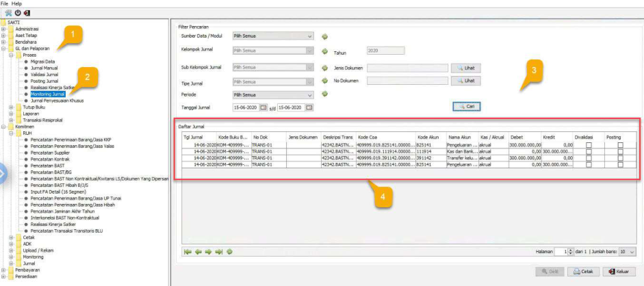Click the power icon in the toolbar

tap(17, 13)
